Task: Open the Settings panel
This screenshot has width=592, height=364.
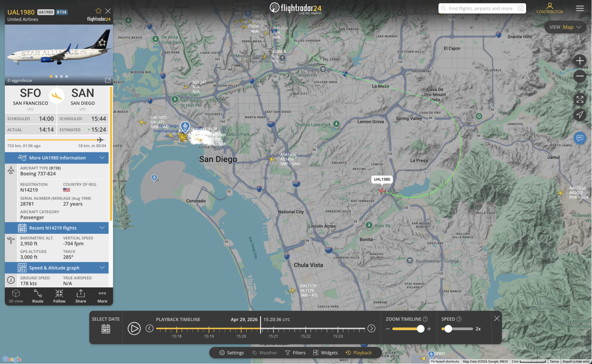Action: click(232, 353)
